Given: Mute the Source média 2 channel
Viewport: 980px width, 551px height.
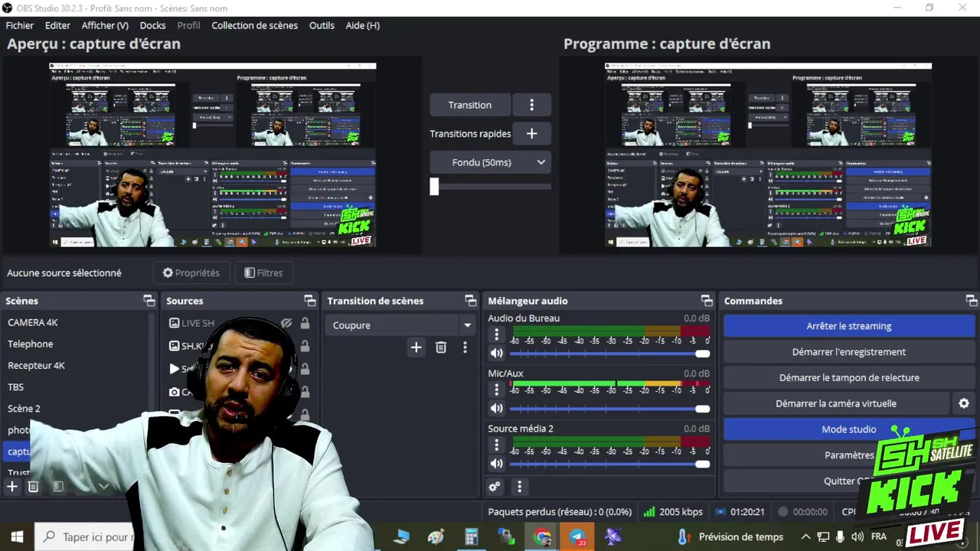Looking at the screenshot, I should tap(497, 464).
